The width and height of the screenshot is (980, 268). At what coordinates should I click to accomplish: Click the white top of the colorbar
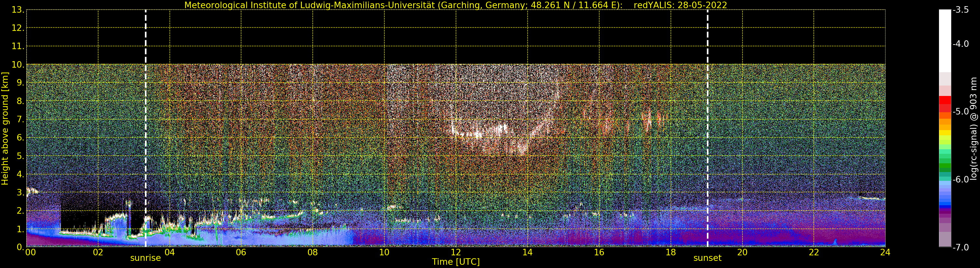coord(945,41)
